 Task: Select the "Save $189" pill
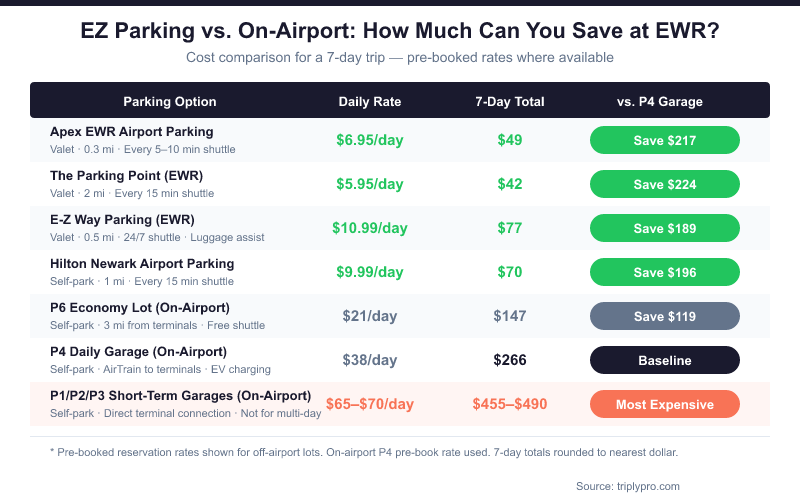click(x=664, y=228)
